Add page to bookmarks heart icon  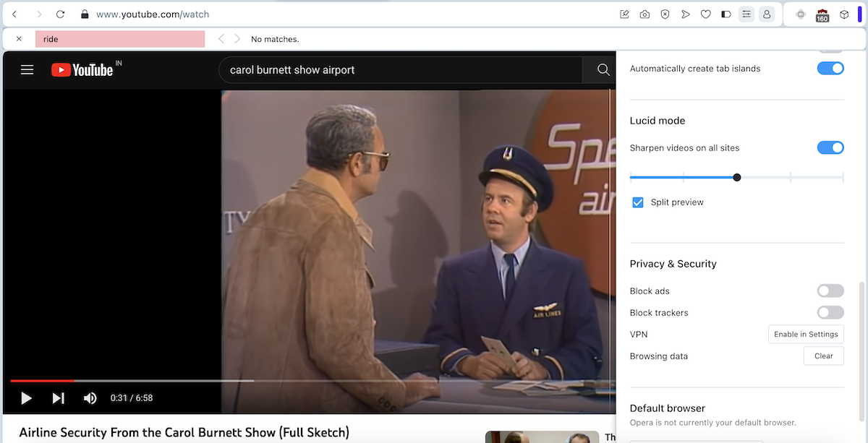(x=706, y=14)
